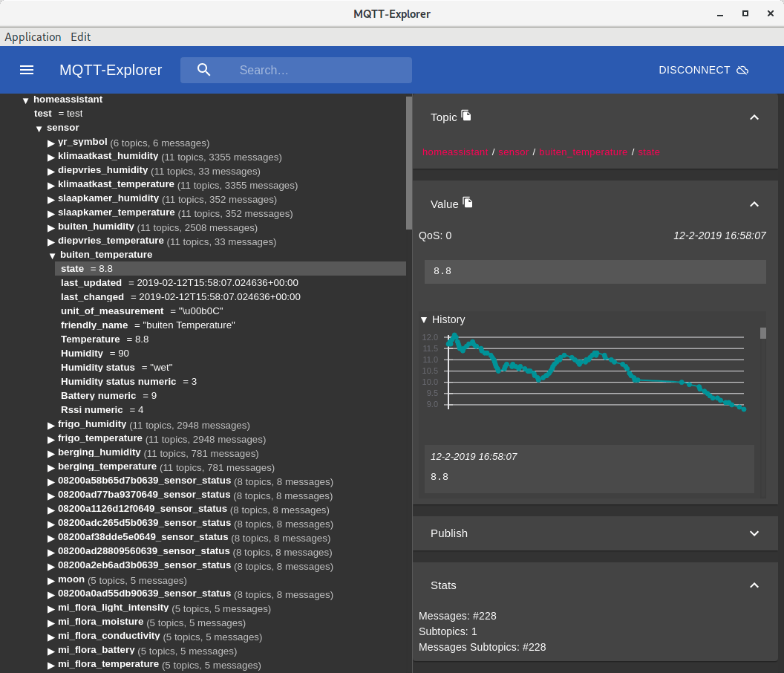Click the topic tree scrollbar

coord(408,163)
